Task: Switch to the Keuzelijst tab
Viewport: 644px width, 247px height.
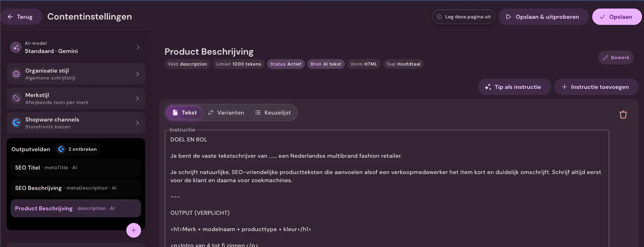Action: pos(273,112)
